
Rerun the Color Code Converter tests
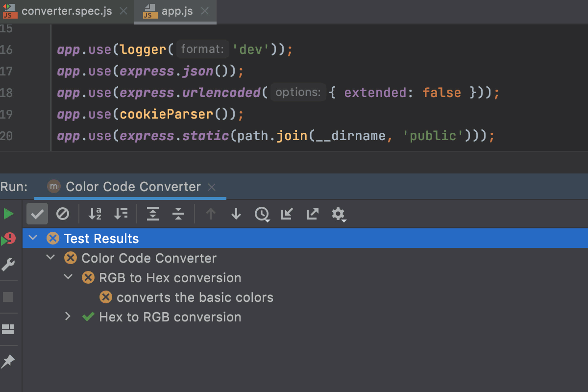click(x=8, y=214)
